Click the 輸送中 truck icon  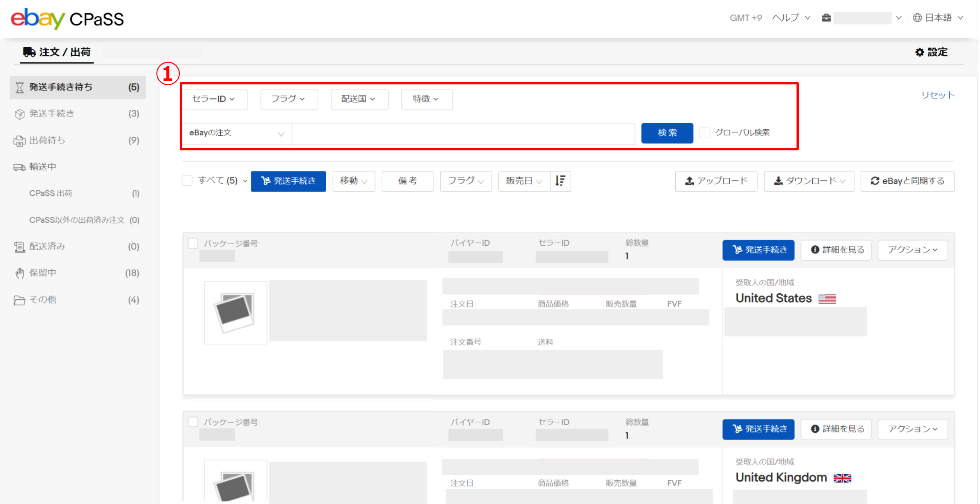(19, 166)
